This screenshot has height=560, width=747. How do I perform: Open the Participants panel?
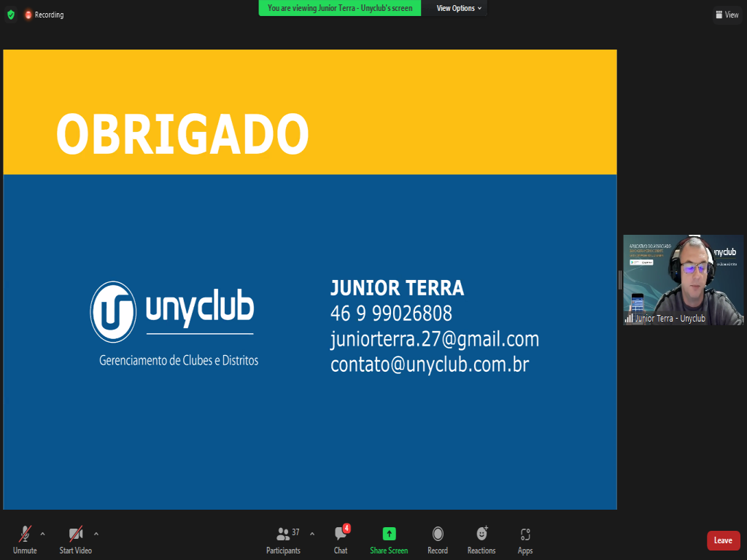(x=283, y=538)
